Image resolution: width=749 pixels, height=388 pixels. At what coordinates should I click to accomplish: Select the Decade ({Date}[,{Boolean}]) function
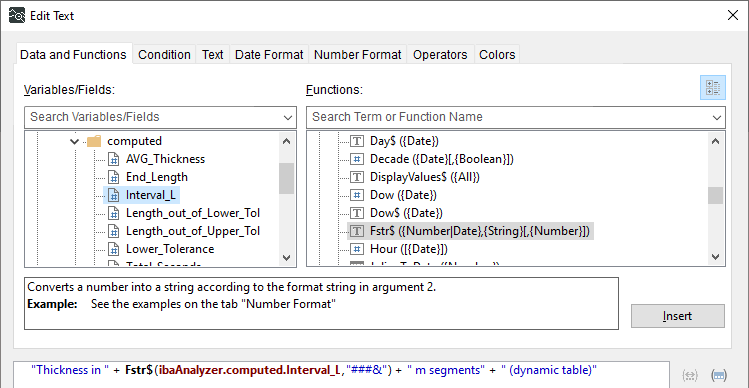[442, 159]
